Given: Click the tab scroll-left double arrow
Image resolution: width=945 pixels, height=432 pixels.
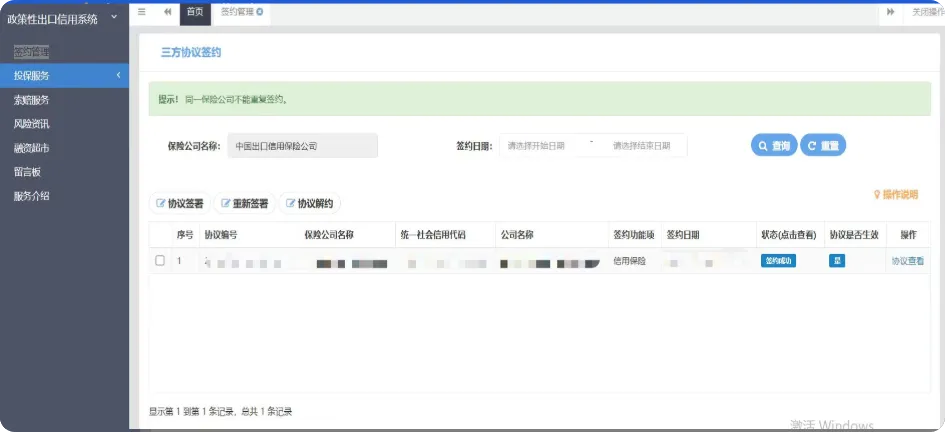Looking at the screenshot, I should tap(168, 12).
